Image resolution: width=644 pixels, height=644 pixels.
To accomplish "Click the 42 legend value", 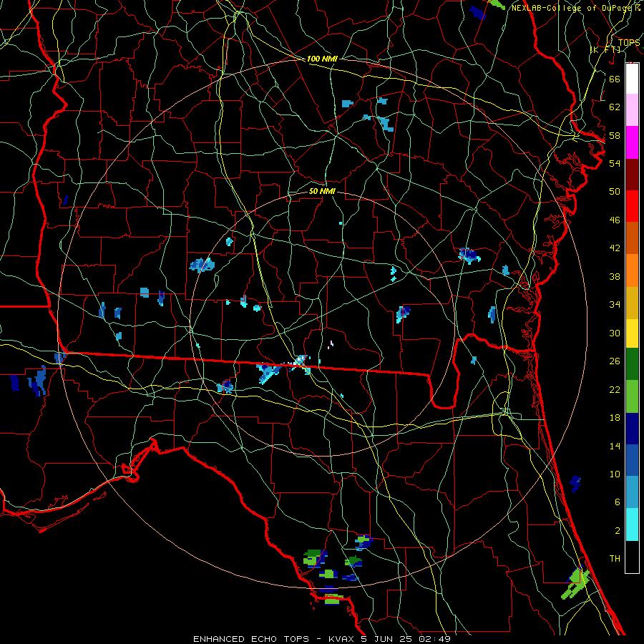I will pos(615,248).
